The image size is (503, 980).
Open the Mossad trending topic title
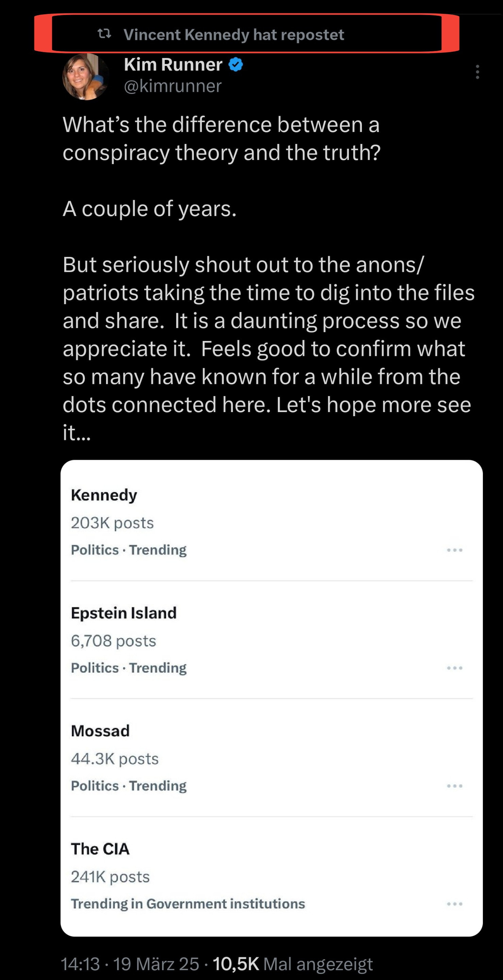100,731
